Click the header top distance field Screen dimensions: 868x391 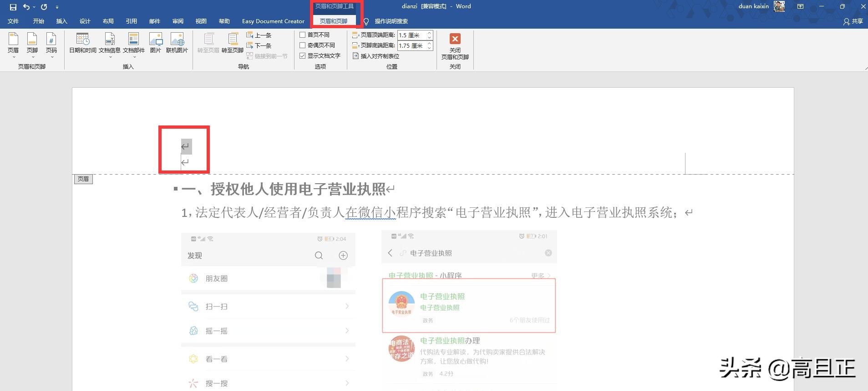(411, 35)
